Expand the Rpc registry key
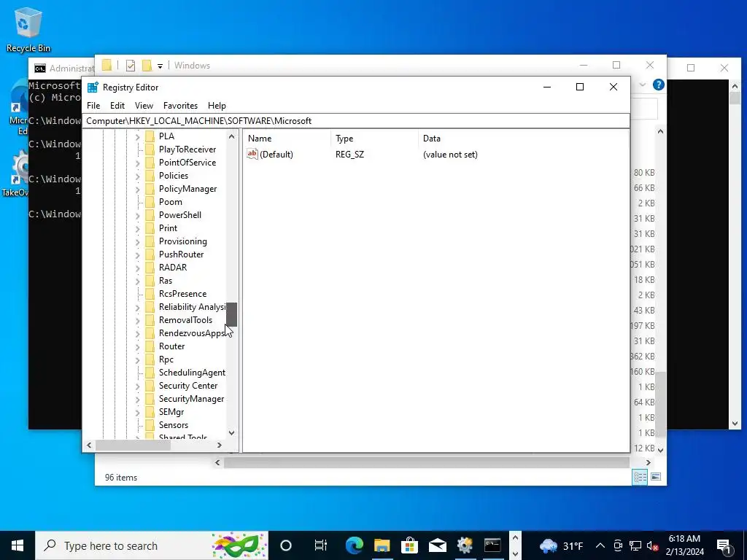This screenshot has width=747, height=560. pos(137,360)
